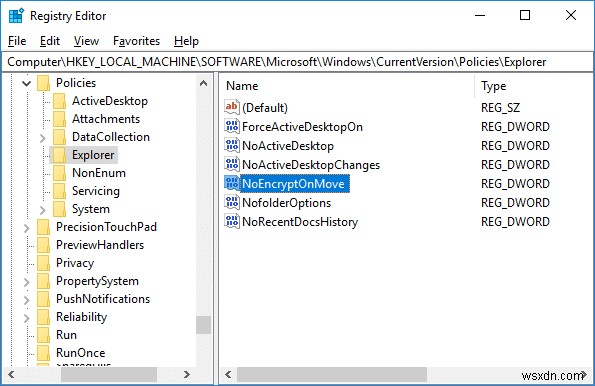Open the Help menu

186,41
